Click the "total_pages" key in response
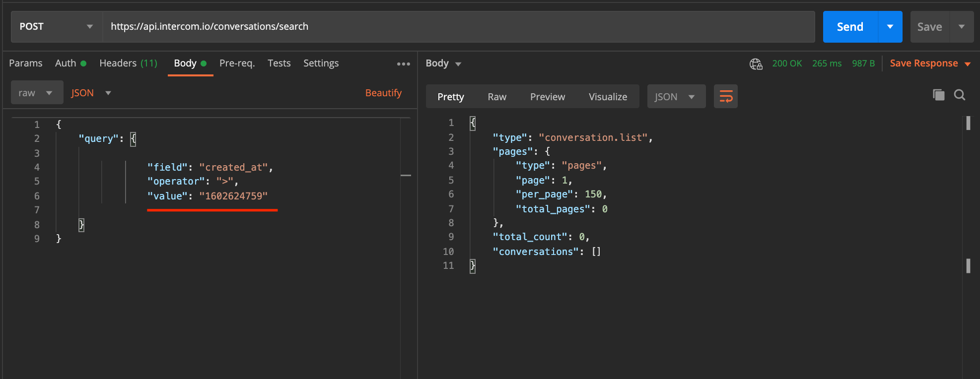The height and width of the screenshot is (379, 980). click(553, 209)
